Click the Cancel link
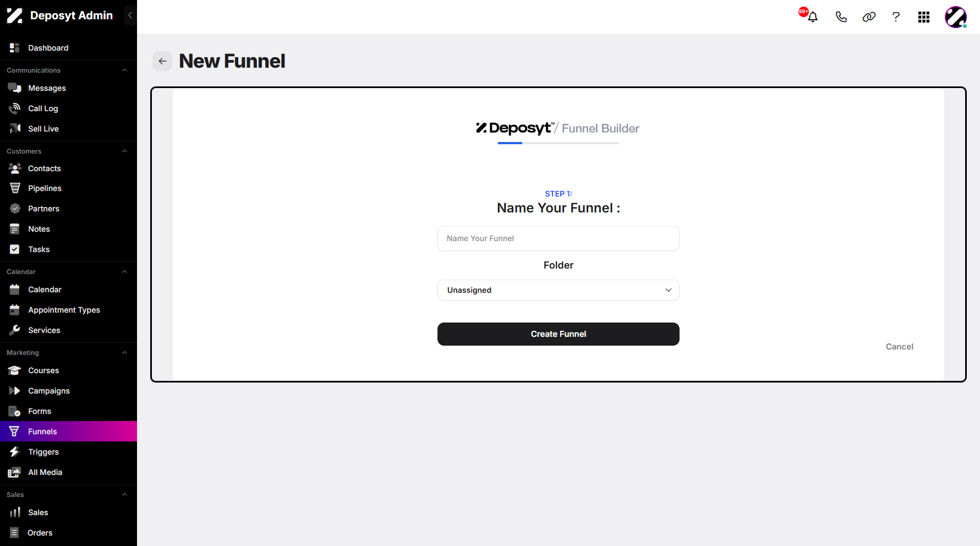Screen dimensions: 980x546 [x=900, y=347]
